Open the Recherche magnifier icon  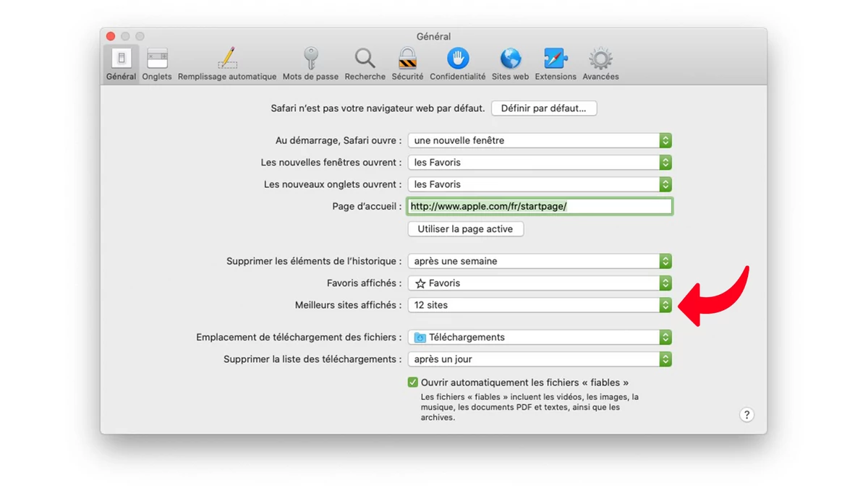pyautogui.click(x=365, y=58)
